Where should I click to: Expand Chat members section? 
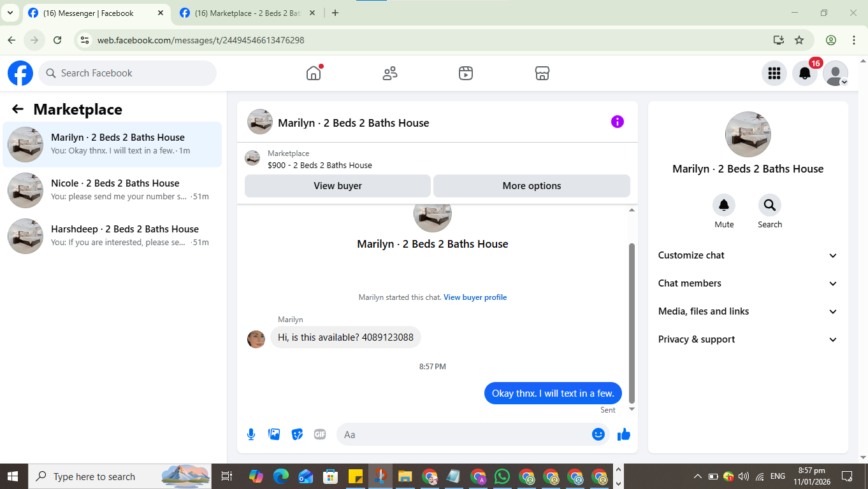748,283
